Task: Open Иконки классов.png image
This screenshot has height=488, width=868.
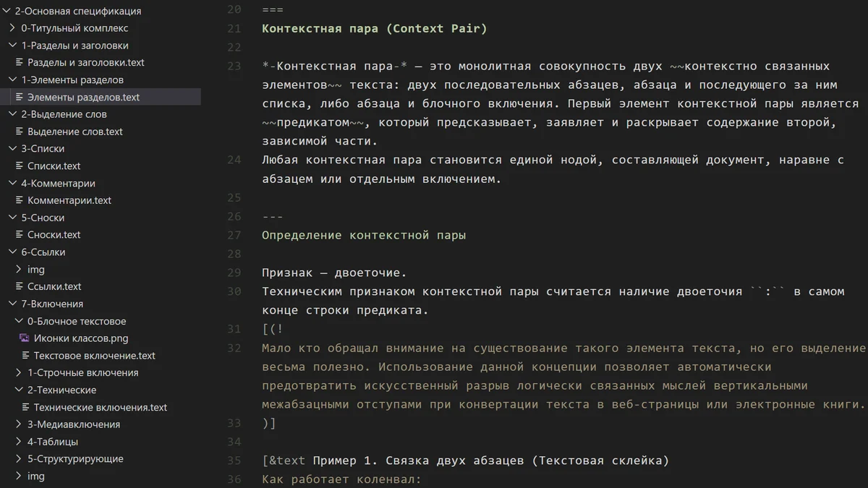Action: (81, 338)
